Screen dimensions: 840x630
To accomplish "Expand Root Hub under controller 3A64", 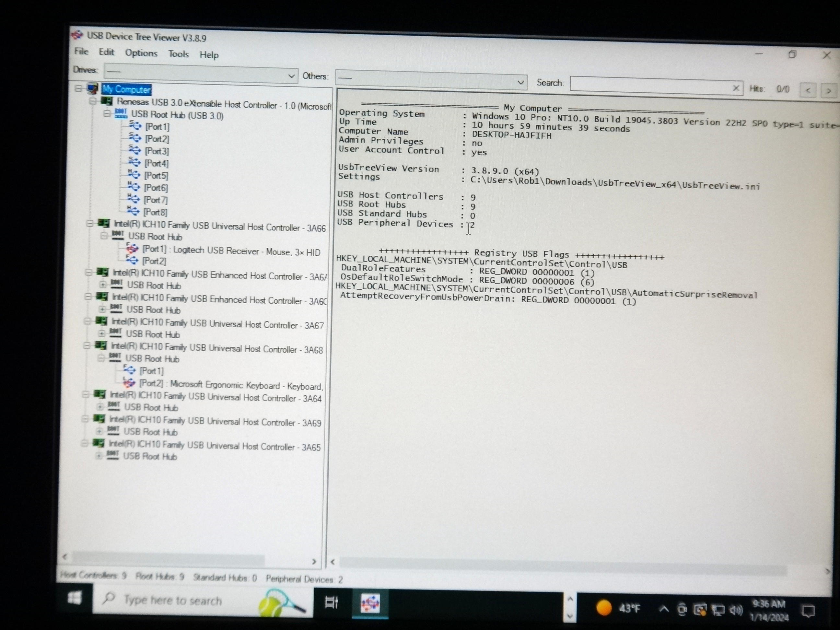I will [x=99, y=406].
